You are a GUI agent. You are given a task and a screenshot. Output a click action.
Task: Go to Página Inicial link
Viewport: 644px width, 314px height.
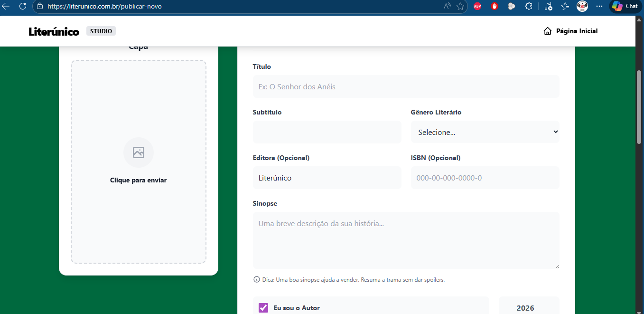point(576,31)
